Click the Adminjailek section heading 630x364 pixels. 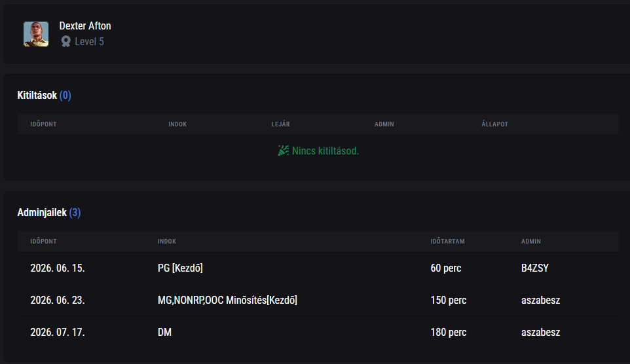point(42,213)
